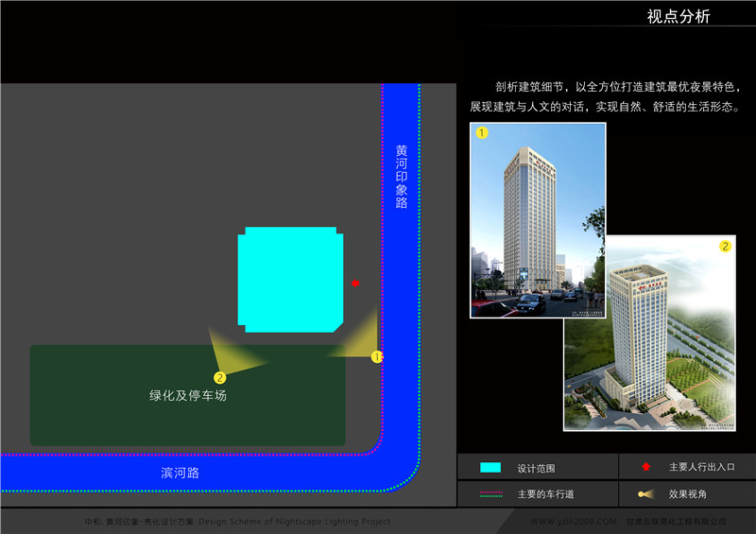Click the 视点分析 page title
Screen dimensions: 756x534
point(678,16)
